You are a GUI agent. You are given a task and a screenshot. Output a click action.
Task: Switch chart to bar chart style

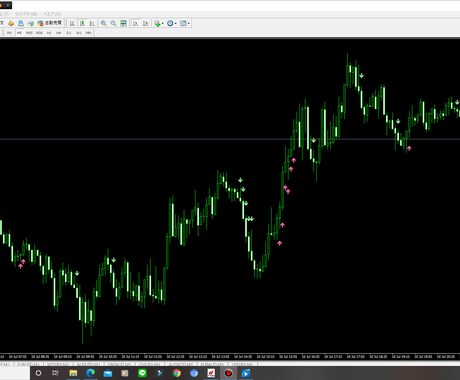[x=72, y=23]
